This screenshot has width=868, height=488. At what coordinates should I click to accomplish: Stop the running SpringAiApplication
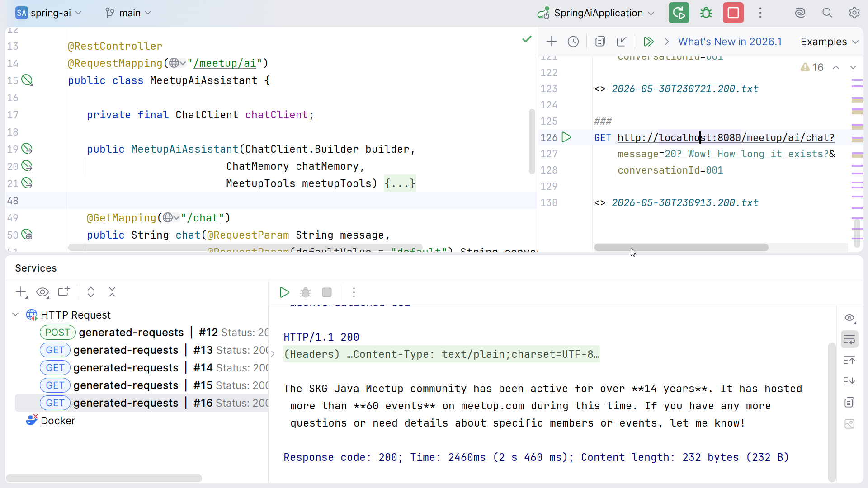point(733,13)
